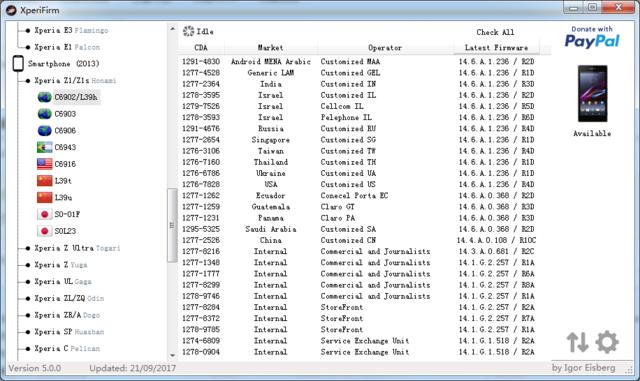Click the Available label under phone image
Screen dimensions: 640x381
[x=592, y=134]
